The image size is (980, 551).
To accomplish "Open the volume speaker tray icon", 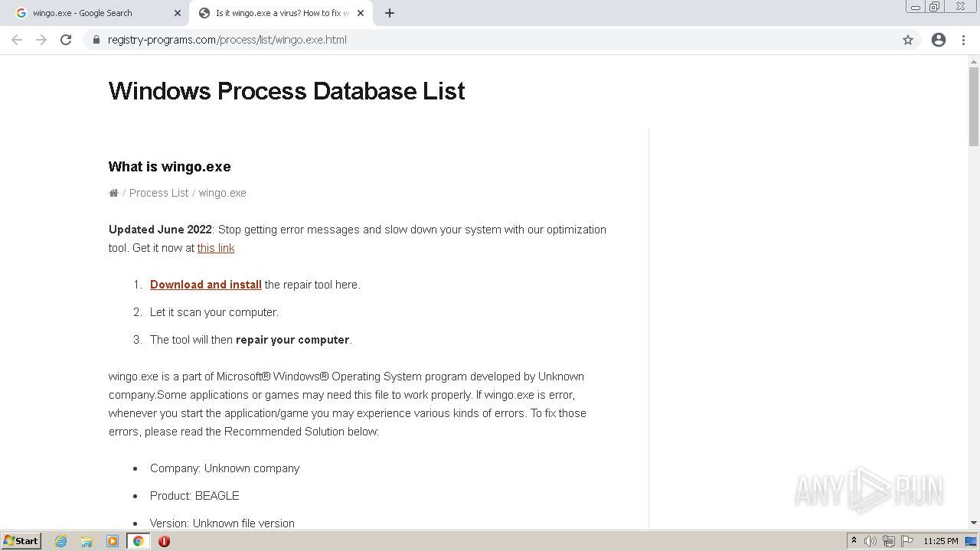I will tap(870, 541).
